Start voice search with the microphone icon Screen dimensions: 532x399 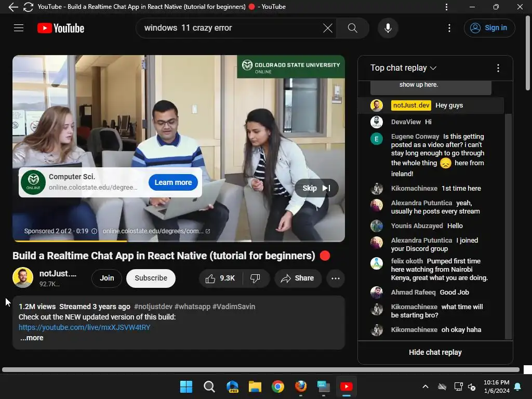[x=388, y=28]
